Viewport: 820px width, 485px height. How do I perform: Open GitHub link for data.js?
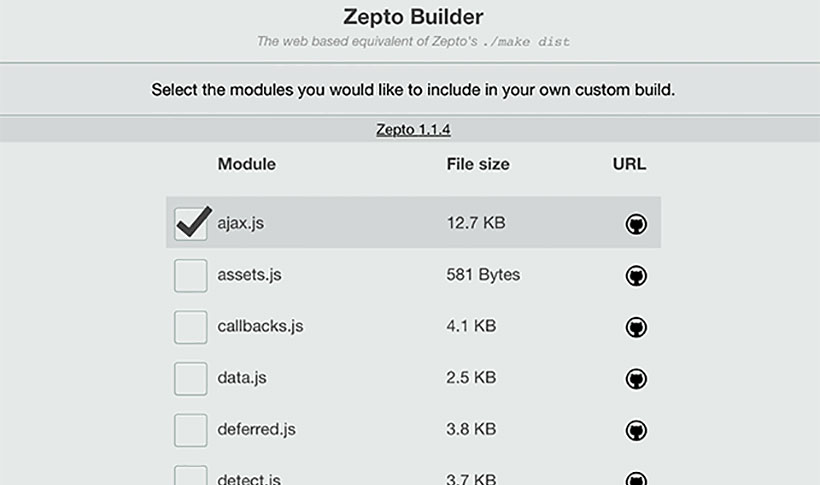(x=636, y=379)
